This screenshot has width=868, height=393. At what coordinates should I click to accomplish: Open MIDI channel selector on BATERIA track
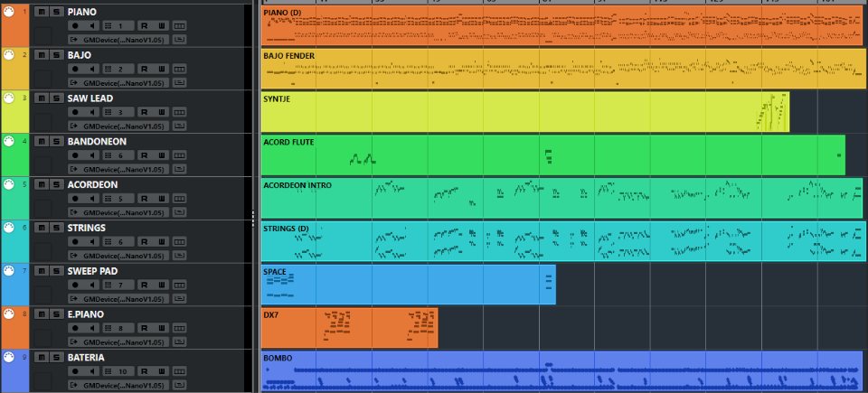118,370
